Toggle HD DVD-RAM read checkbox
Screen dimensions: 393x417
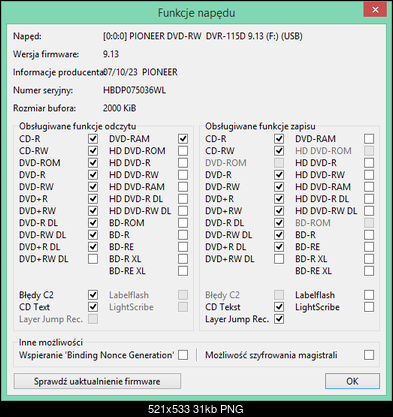pyautogui.click(x=183, y=187)
